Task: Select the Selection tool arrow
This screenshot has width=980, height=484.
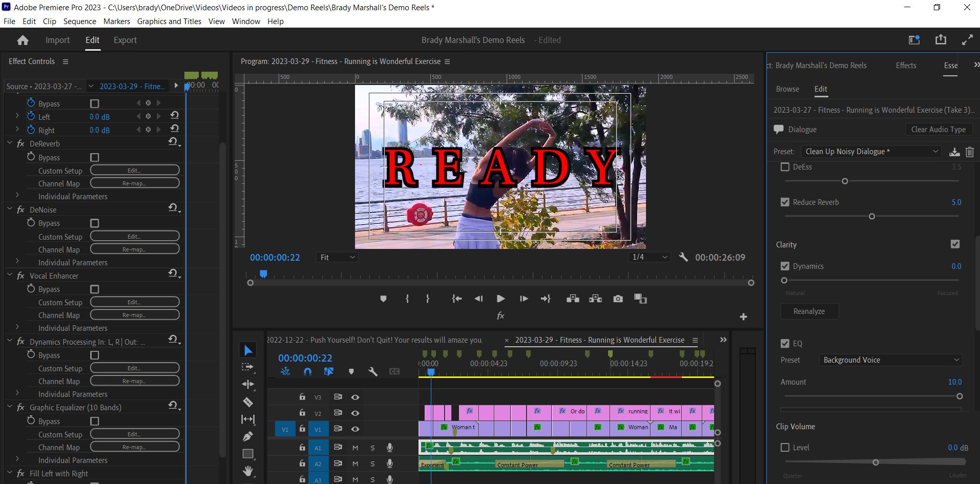Action: click(x=248, y=350)
